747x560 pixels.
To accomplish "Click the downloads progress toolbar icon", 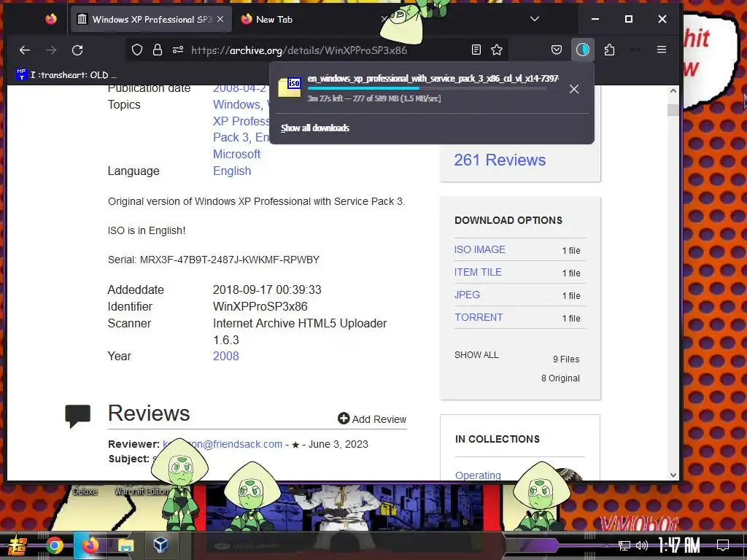I will coord(583,50).
